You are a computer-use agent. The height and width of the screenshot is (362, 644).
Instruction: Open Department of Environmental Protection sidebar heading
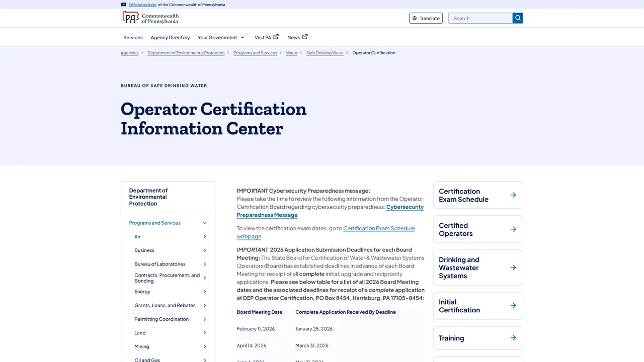(x=148, y=197)
